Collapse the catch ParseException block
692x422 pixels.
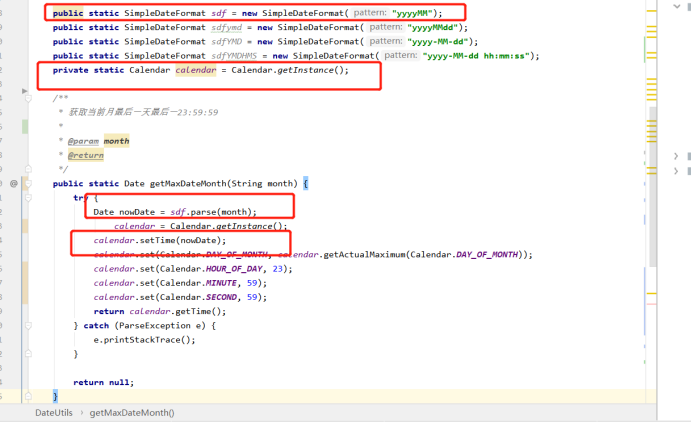click(x=28, y=326)
